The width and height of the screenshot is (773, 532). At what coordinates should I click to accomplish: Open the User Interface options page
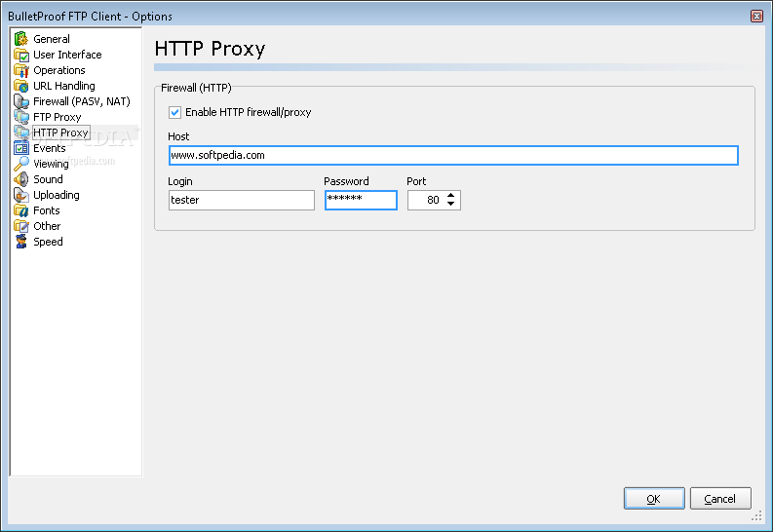click(67, 55)
